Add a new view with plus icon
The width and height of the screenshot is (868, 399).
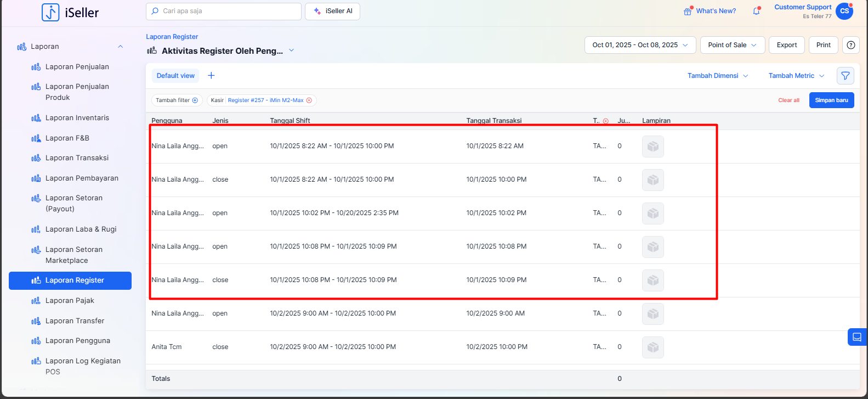pyautogui.click(x=211, y=76)
